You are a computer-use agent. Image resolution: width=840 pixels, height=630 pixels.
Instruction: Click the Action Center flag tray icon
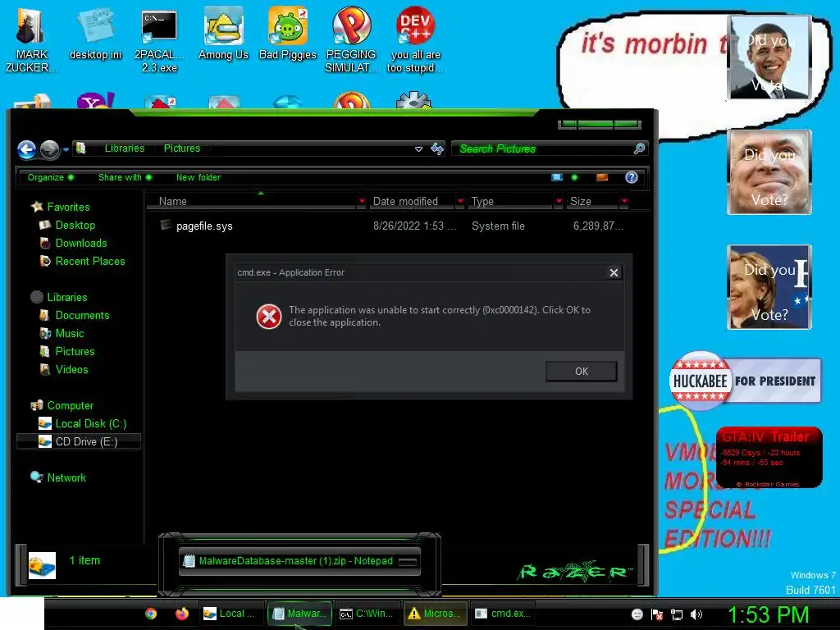tap(657, 614)
